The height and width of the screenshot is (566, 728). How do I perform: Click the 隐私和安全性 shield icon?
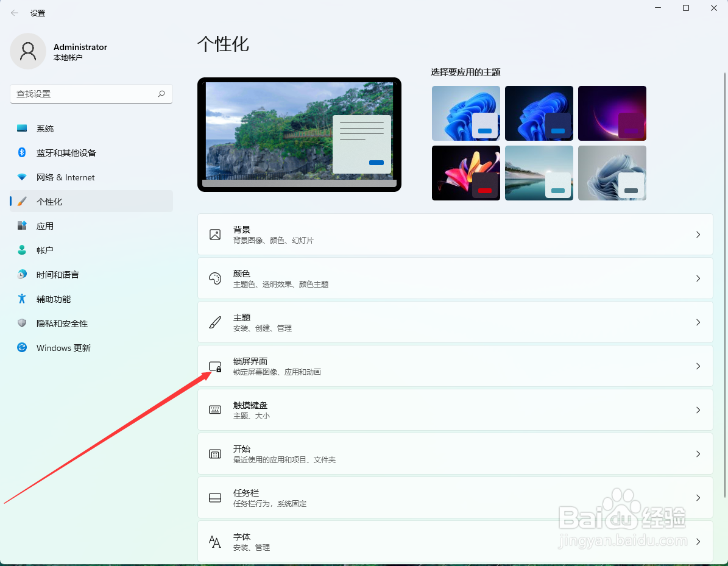(x=21, y=323)
